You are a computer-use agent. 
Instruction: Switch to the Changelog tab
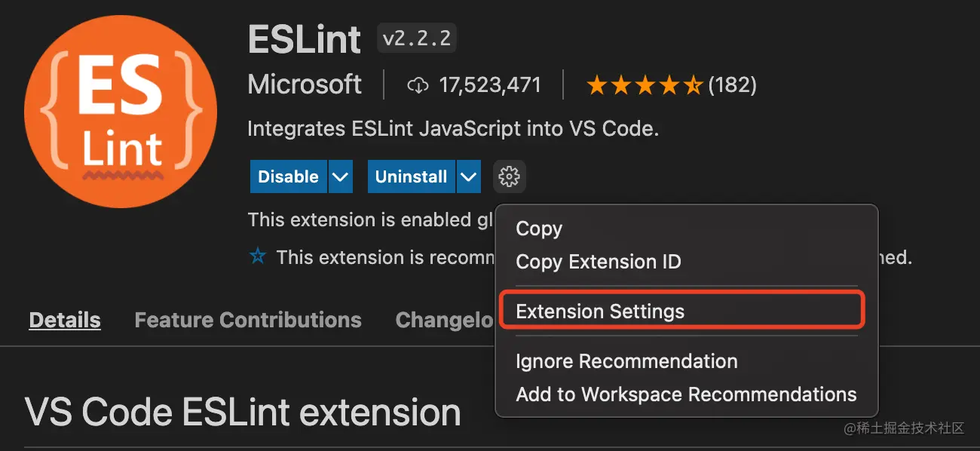click(x=445, y=320)
